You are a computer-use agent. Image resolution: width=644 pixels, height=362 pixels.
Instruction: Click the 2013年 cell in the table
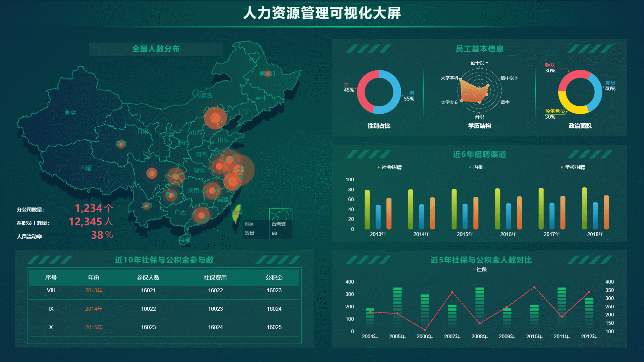tap(94, 290)
